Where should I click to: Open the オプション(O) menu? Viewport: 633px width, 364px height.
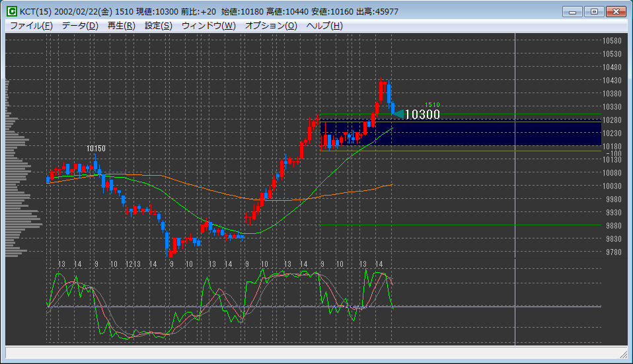[271, 25]
